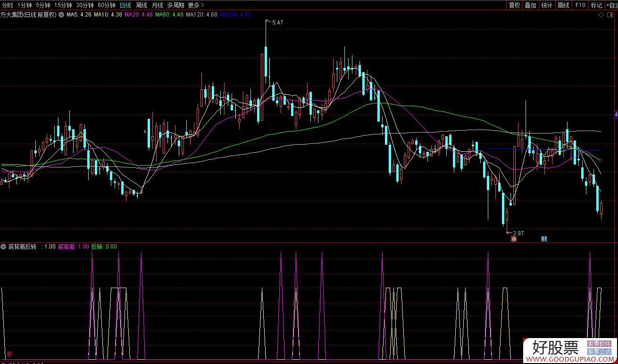Open the 复权 adjustment options
Image resolution: width=618 pixels, height=364 pixels.
coord(514,5)
